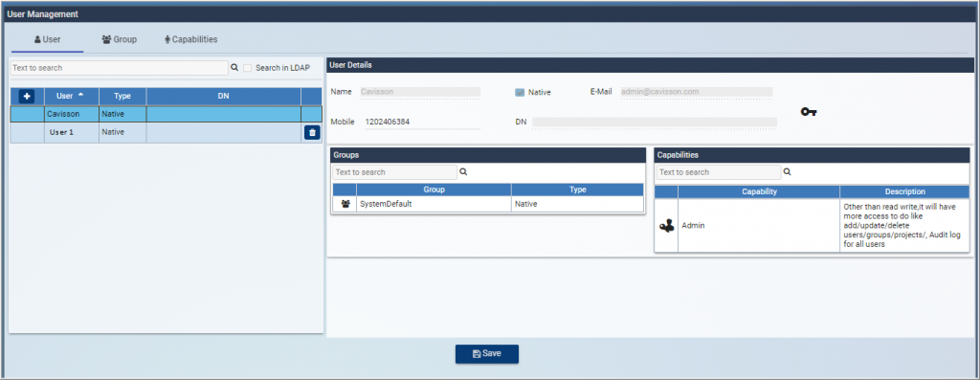The image size is (980, 380).
Task: Switch to the User tab
Action: (48, 39)
